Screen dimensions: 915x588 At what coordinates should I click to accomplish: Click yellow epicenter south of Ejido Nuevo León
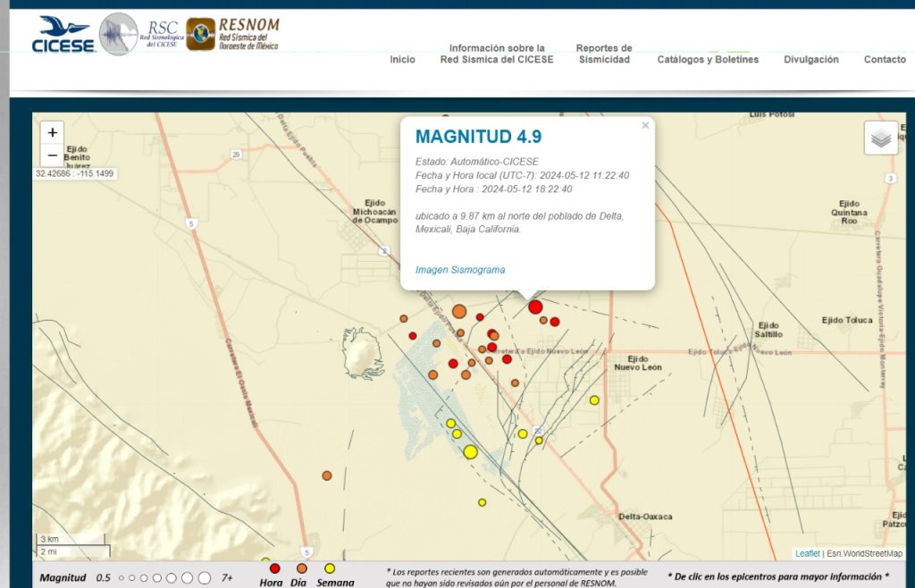tap(594, 400)
